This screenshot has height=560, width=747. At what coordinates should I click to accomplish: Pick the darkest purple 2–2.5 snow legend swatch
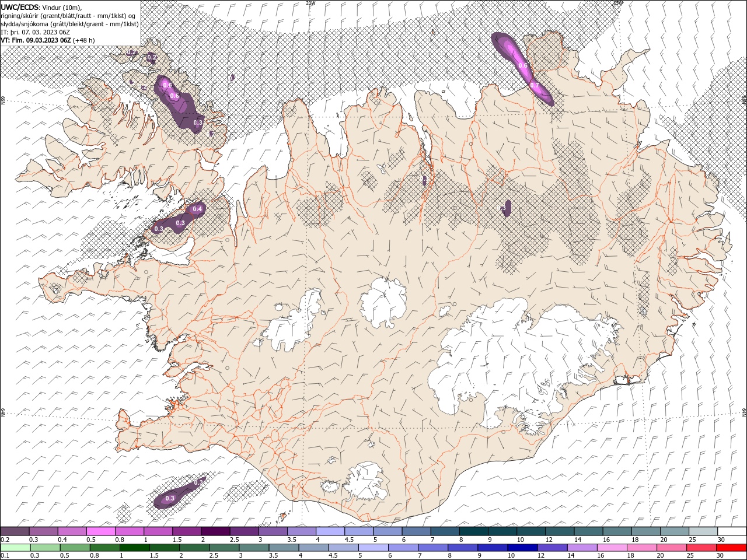[x=215, y=531]
